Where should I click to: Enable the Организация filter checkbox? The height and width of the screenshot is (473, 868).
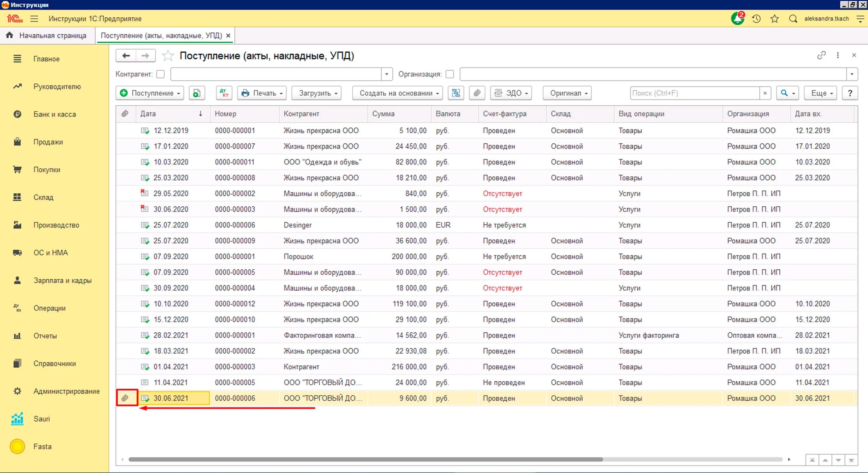450,74
